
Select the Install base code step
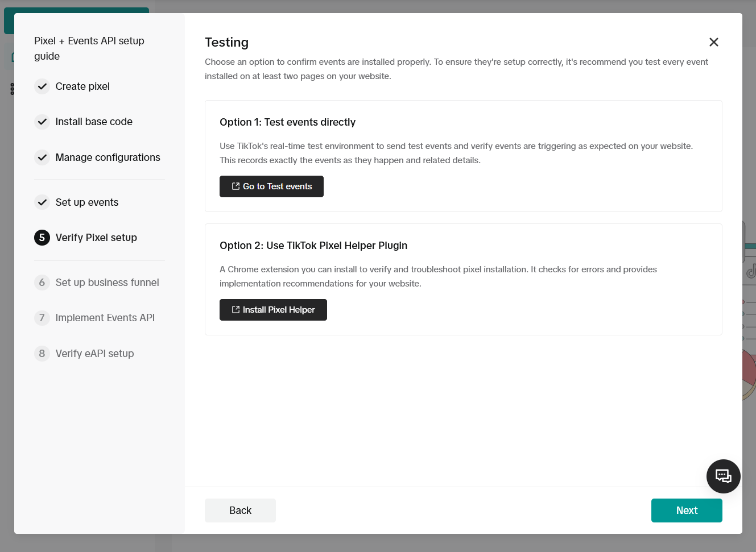(x=94, y=122)
